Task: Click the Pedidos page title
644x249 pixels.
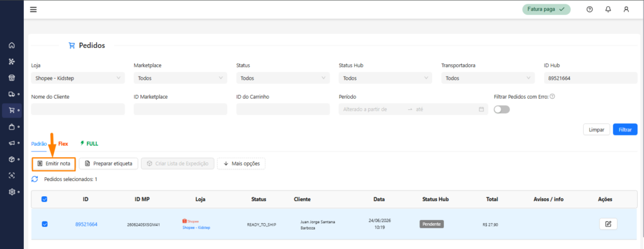Action: click(x=92, y=45)
